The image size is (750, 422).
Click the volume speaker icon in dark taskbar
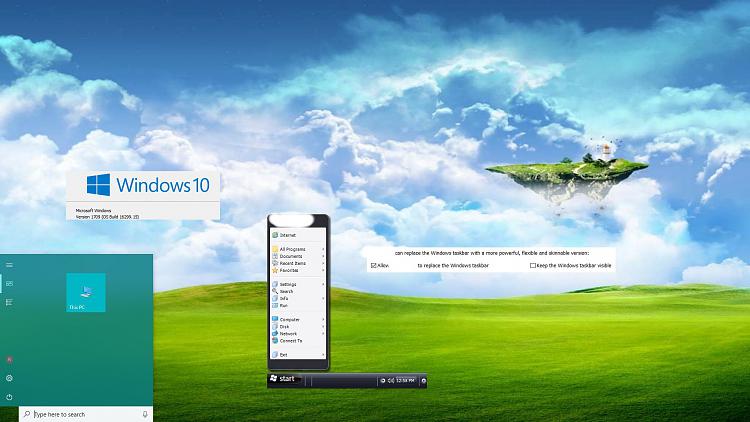tap(391, 381)
